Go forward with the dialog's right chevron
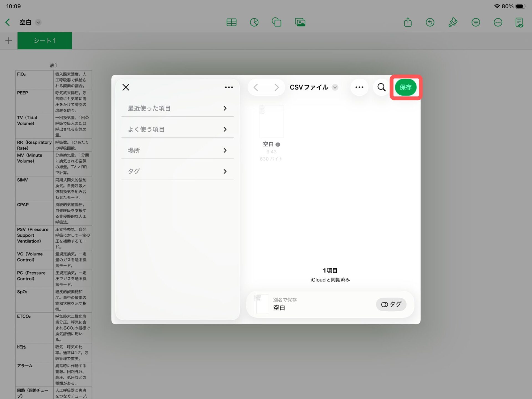The height and width of the screenshot is (399, 532). pyautogui.click(x=276, y=87)
